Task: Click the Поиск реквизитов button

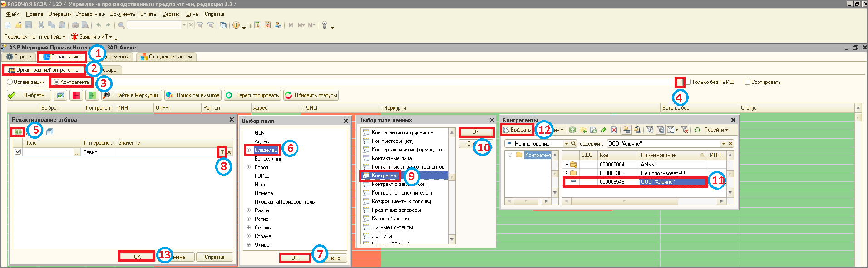Action: pos(192,95)
